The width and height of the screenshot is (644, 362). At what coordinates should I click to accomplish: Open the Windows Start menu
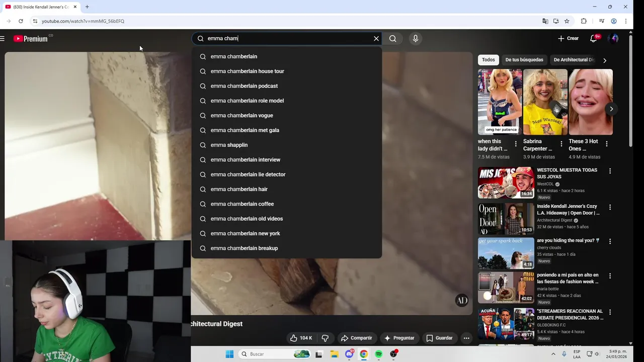point(229,354)
